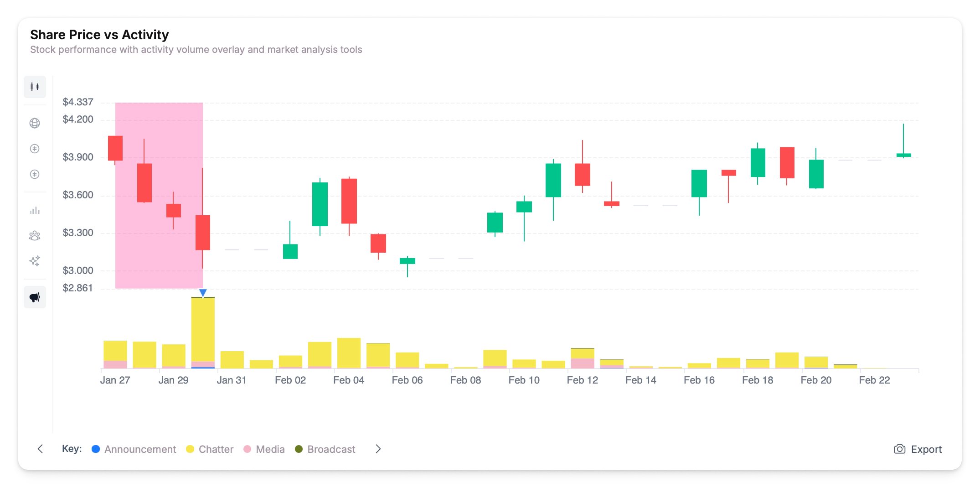Screen dimensions: 980x488
Task: Click the Key label in the footer
Action: [72, 449]
